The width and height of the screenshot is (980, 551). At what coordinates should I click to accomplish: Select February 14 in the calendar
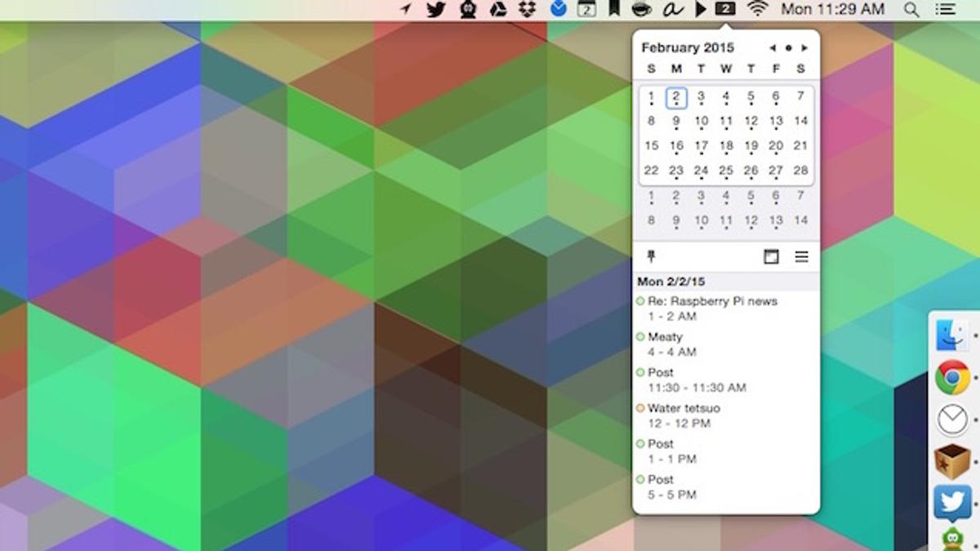coord(800,121)
